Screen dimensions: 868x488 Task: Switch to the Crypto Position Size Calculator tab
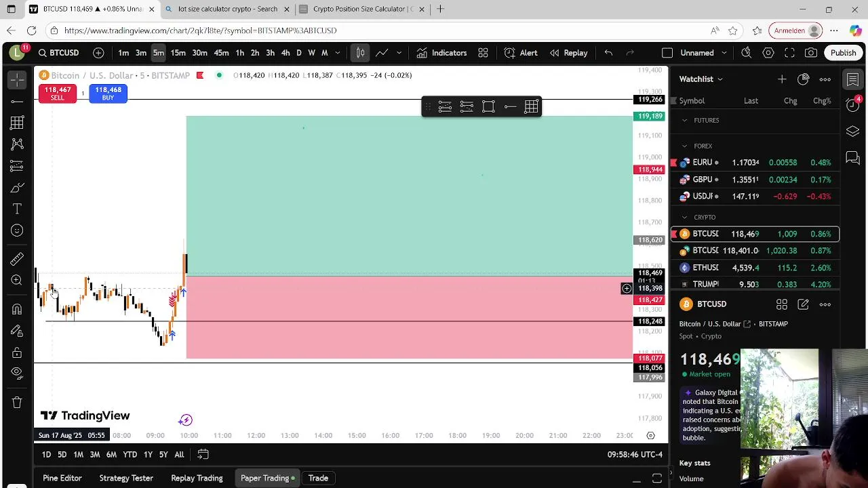363,9
